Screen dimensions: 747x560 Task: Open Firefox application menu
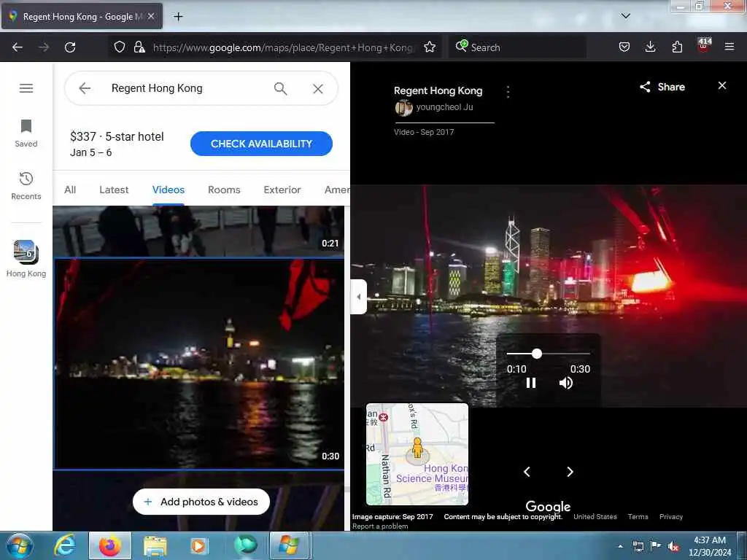coord(729,47)
